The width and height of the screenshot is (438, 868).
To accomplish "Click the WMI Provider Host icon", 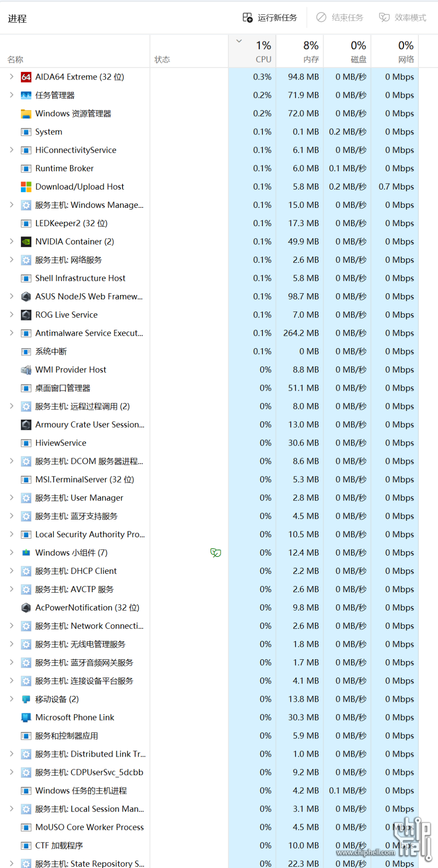I will click(x=26, y=370).
